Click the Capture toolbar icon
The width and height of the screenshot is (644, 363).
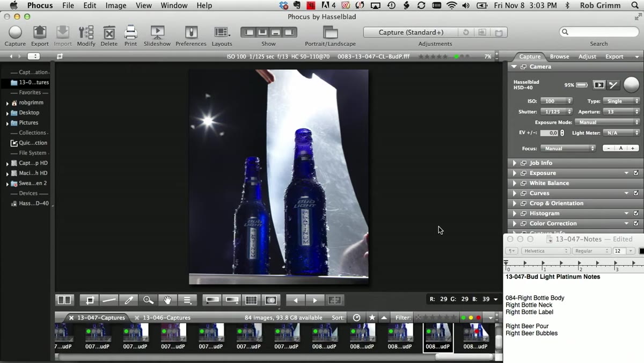pos(15,32)
